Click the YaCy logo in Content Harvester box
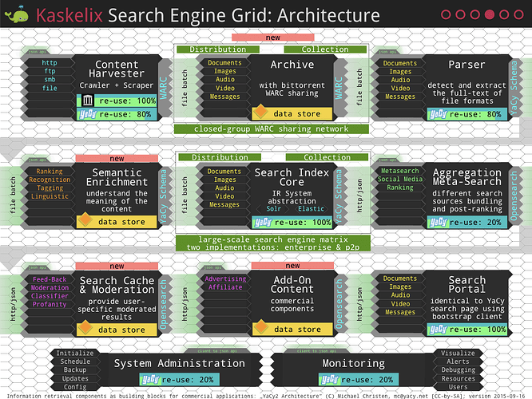 [x=88, y=114]
